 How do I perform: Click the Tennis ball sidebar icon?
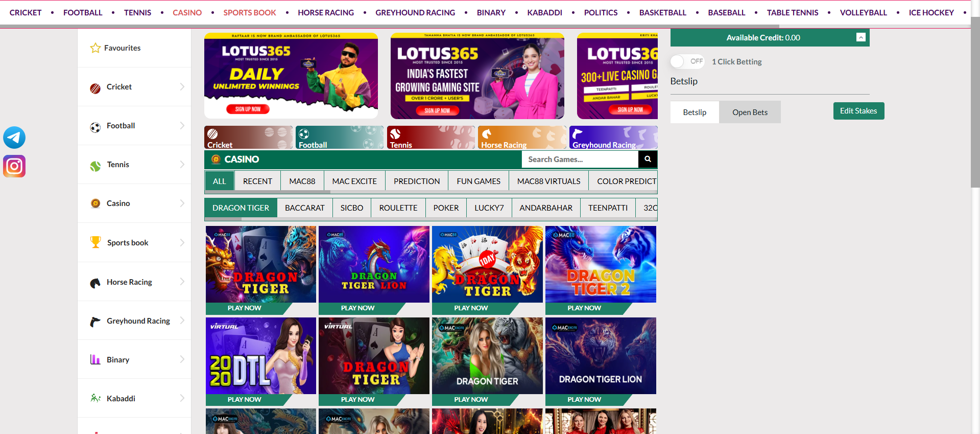coord(95,166)
